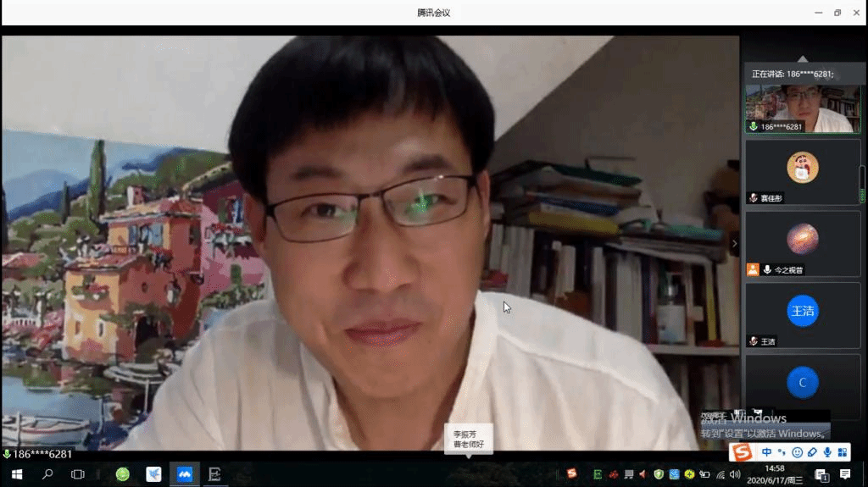This screenshot has height=487, width=868.
Task: Select the 王洁 participant tile
Action: coord(802,315)
